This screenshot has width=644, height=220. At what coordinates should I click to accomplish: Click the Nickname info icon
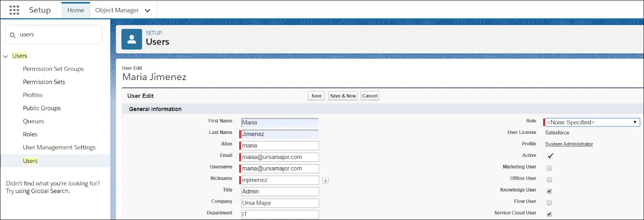coord(326,181)
